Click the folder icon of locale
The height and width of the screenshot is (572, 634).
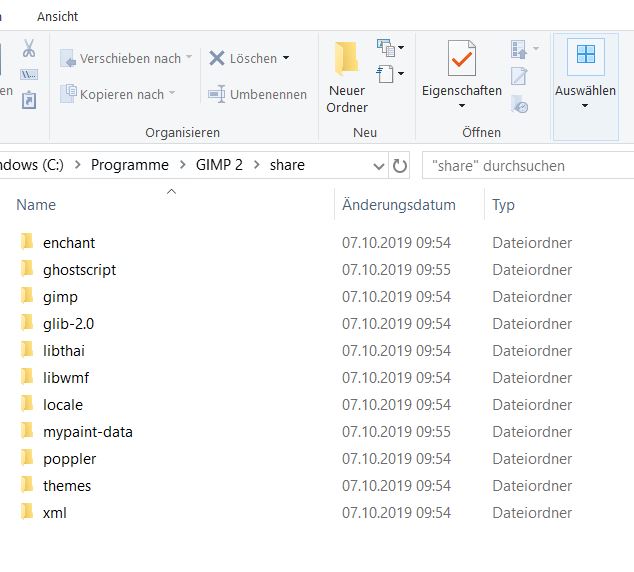coord(27,403)
